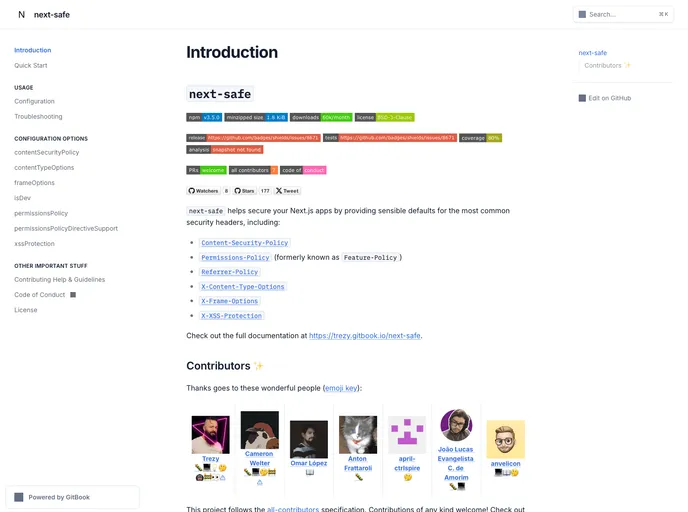Viewport: 688px width, 512px height.
Task: Click the coverage 80% badge
Action: coord(480,137)
